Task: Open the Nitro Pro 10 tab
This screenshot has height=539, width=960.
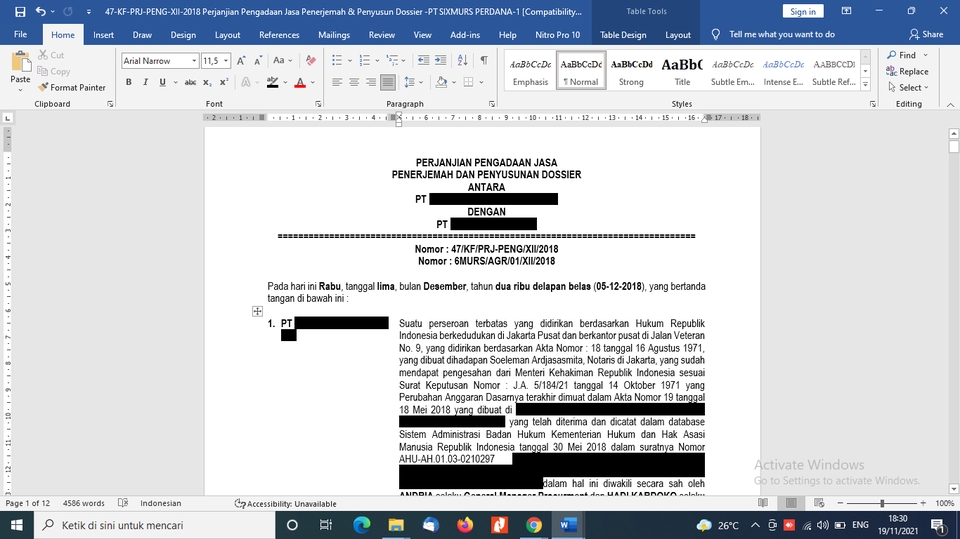Action: click(557, 35)
